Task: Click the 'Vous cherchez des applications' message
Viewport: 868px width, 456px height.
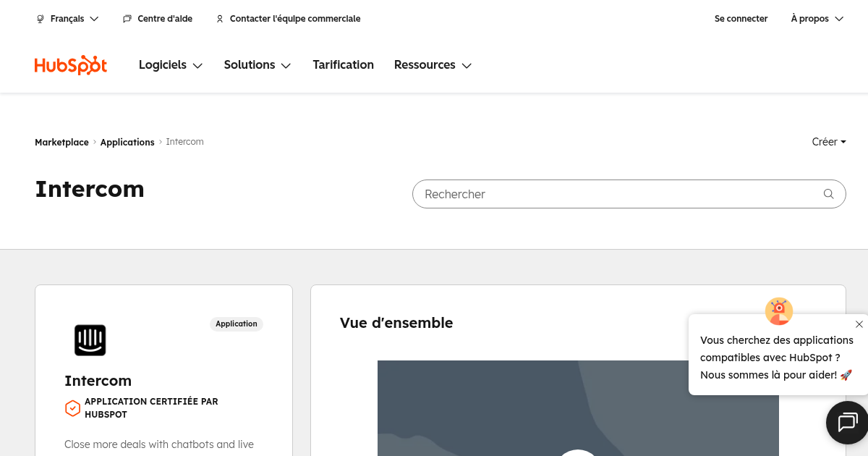Action: (777, 358)
